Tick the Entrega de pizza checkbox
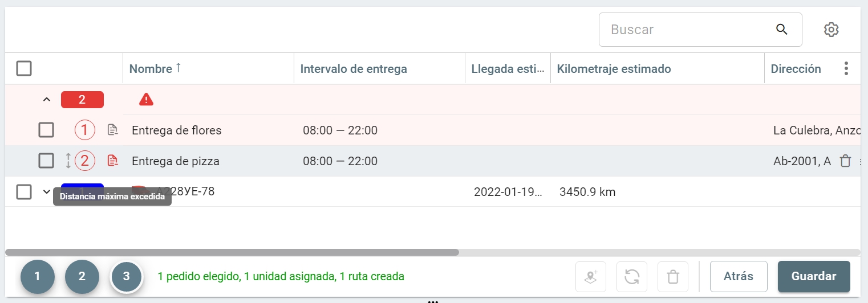868x303 pixels. (x=46, y=161)
